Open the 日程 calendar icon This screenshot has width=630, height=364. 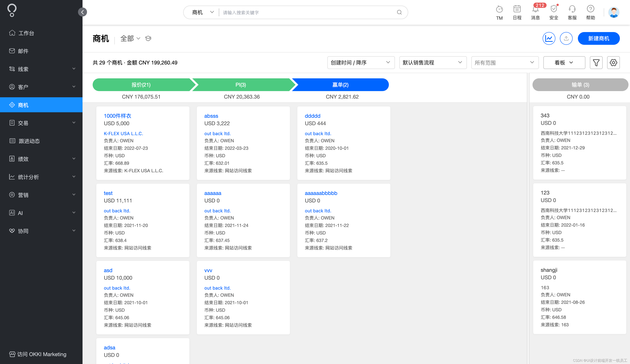[517, 13]
